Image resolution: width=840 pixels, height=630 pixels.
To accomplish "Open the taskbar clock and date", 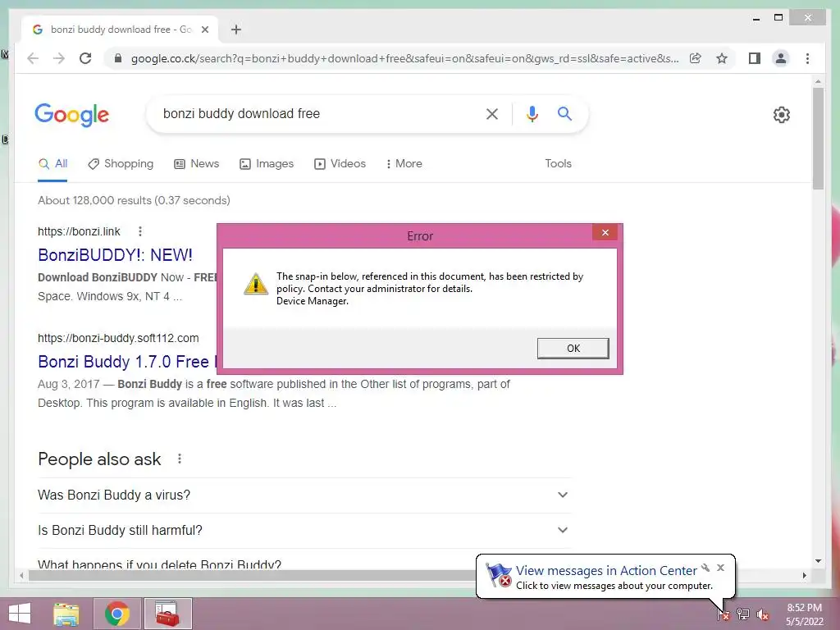I will [x=804, y=614].
